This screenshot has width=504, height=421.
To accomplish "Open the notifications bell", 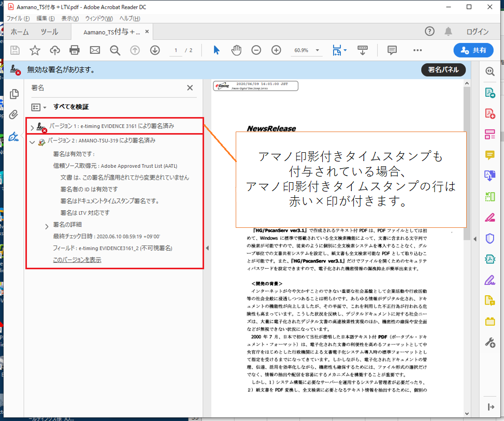I will 449,31.
